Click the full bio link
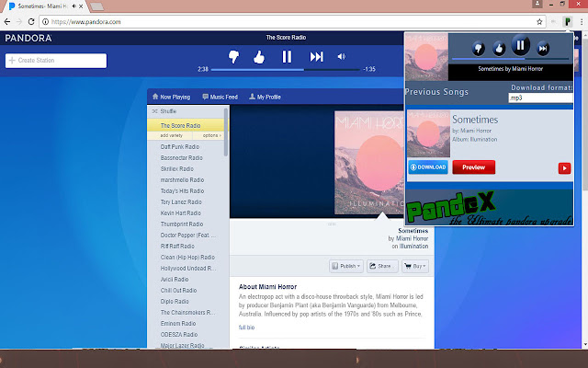 click(246, 328)
